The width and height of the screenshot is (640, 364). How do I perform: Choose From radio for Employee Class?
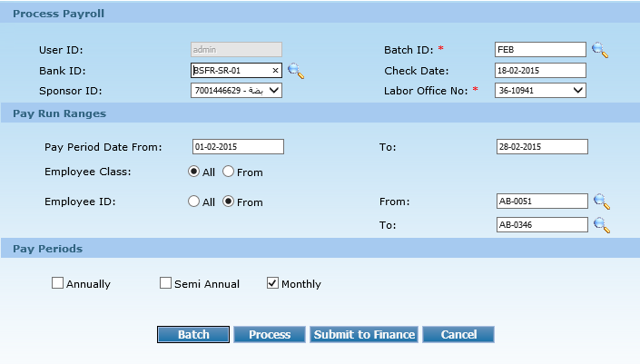click(228, 172)
